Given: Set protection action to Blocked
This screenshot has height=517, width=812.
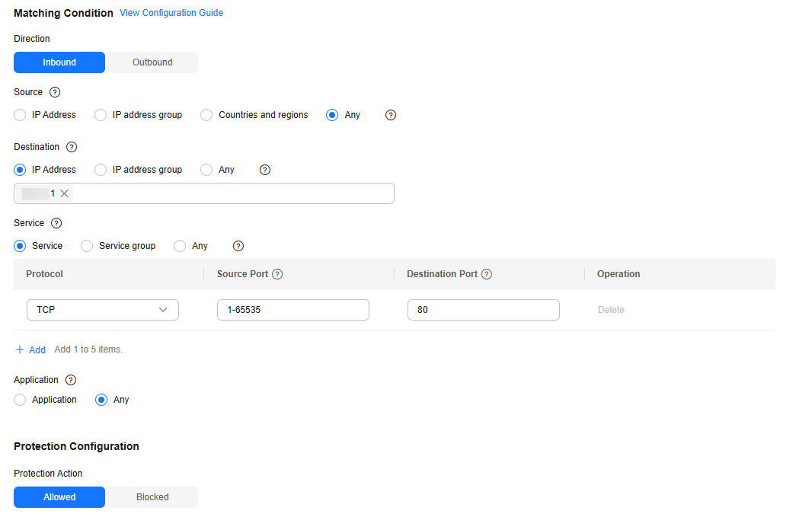Looking at the screenshot, I should [152, 497].
